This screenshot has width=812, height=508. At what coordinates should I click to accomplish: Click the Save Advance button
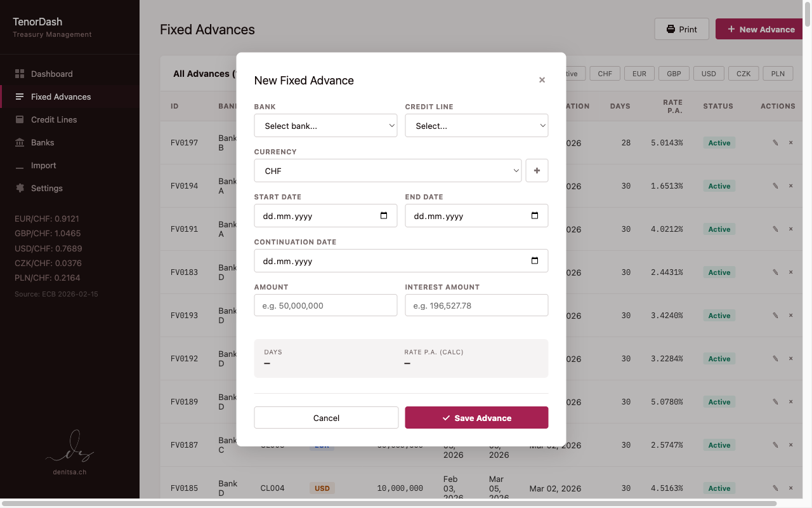(476, 417)
